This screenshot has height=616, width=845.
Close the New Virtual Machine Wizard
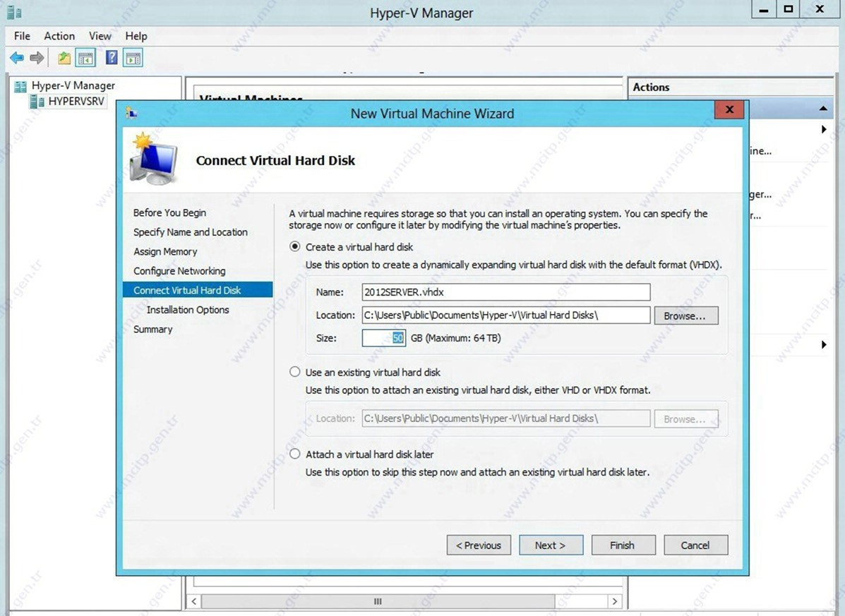tap(729, 110)
